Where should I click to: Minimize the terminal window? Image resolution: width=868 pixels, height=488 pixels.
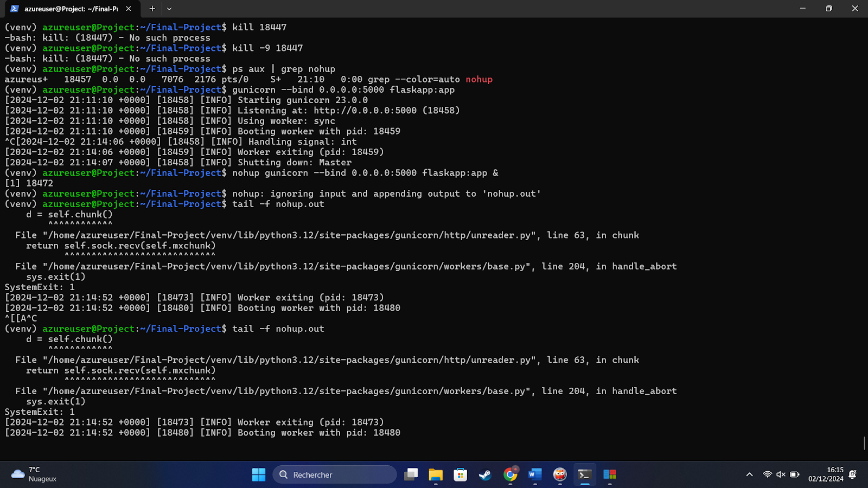click(x=802, y=9)
